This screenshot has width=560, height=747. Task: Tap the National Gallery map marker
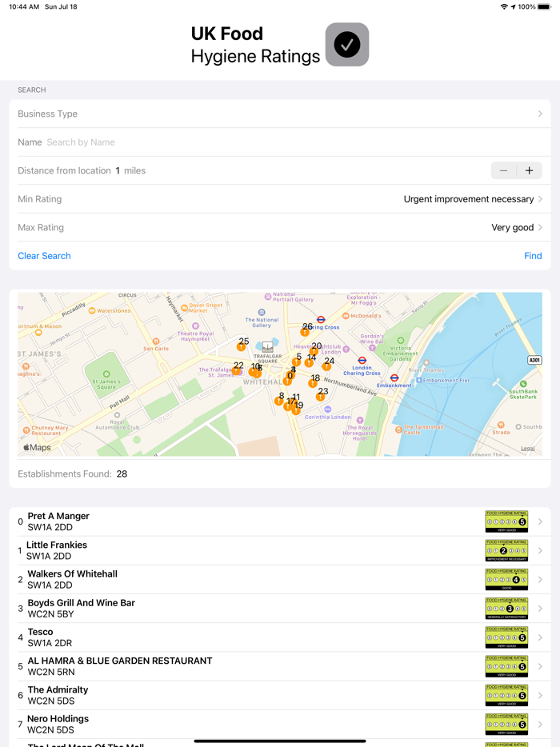[262, 313]
